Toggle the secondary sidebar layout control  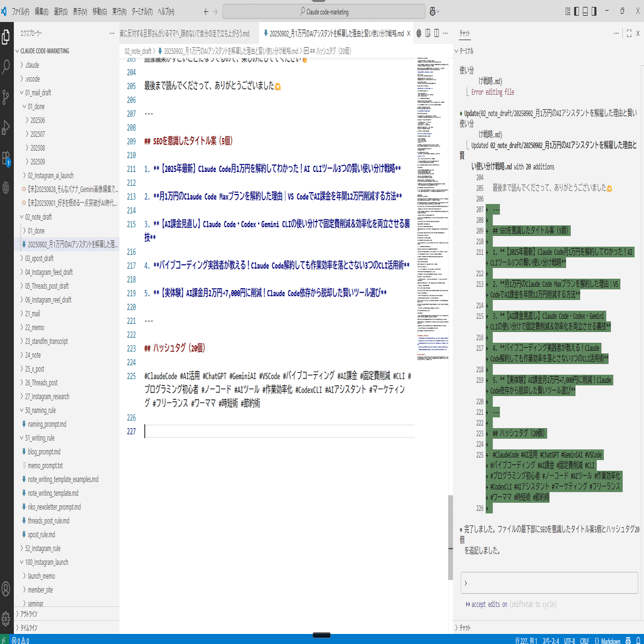pos(593,11)
